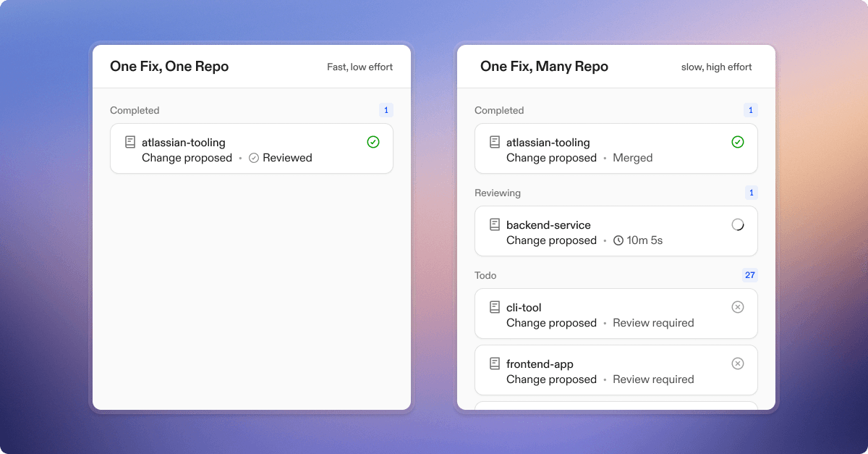Click the repo icon beside frontend-app
The height and width of the screenshot is (454, 868).
(x=495, y=363)
